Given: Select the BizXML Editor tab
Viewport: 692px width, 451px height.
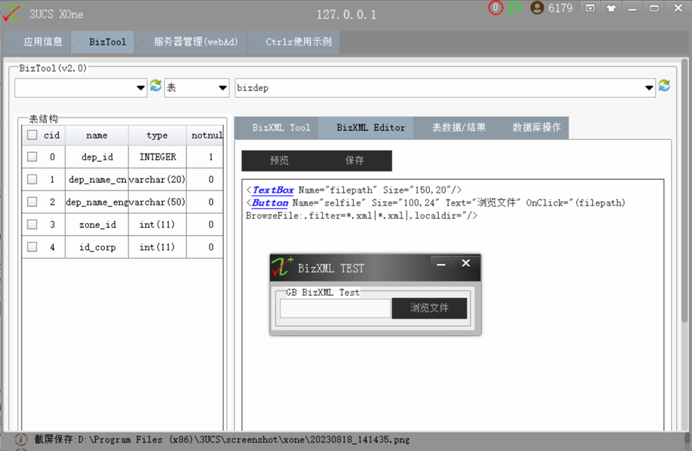Looking at the screenshot, I should pyautogui.click(x=365, y=128).
